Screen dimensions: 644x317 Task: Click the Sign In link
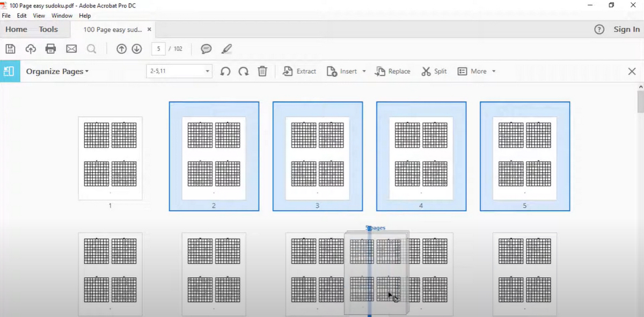[626, 30]
